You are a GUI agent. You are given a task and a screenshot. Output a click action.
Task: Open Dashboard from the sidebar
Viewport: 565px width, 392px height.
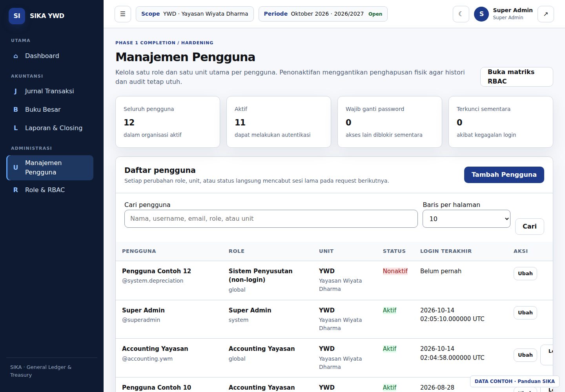(x=50, y=56)
